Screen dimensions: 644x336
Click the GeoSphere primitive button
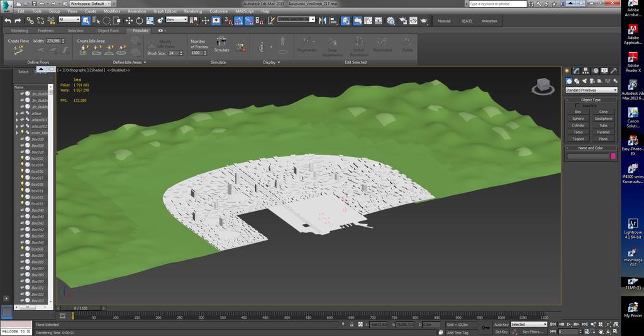(603, 119)
